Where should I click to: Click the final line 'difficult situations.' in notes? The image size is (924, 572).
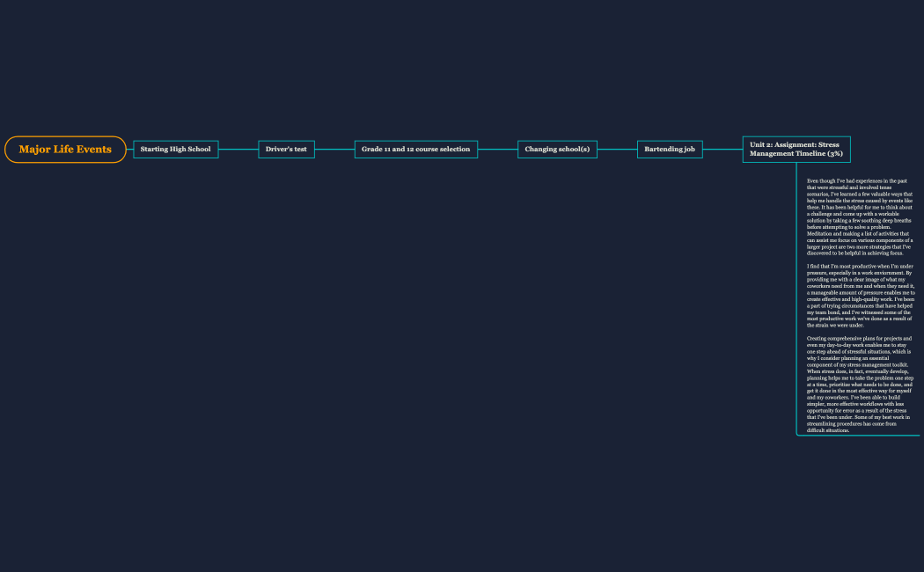828,430
